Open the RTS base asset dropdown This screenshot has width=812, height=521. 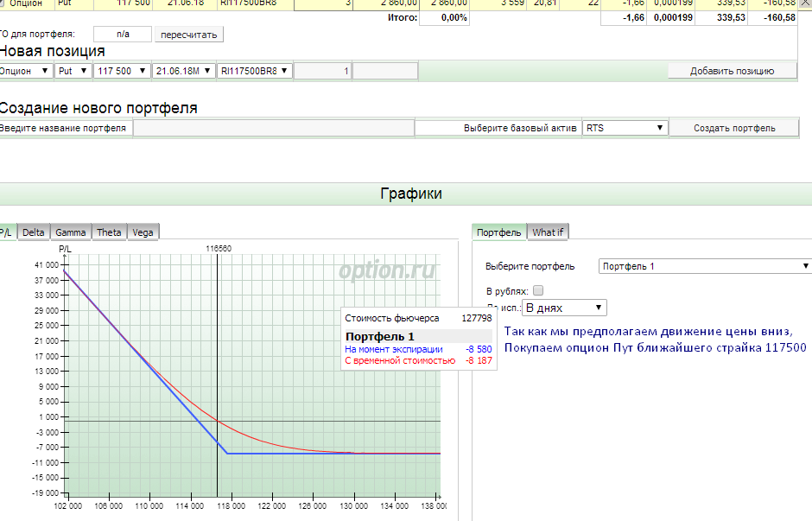(625, 128)
